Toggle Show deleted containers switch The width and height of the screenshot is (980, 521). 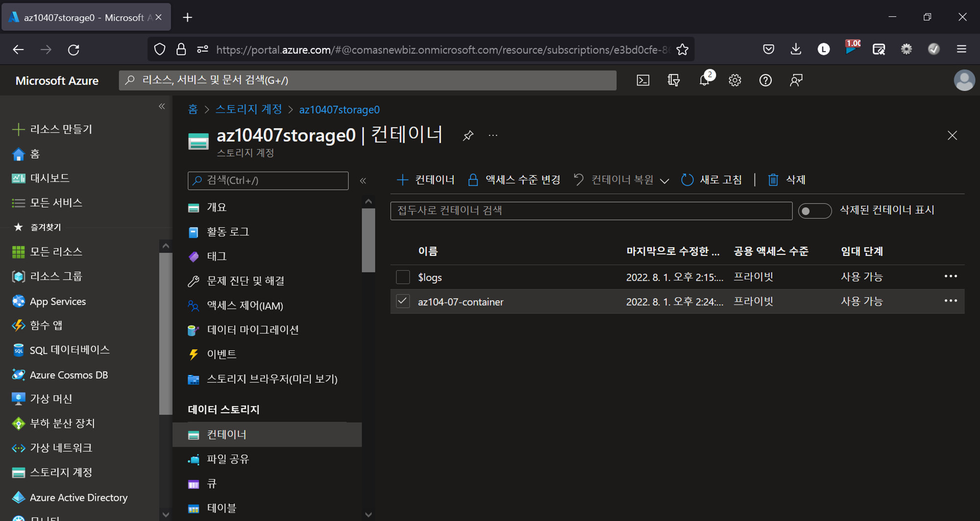tap(814, 211)
